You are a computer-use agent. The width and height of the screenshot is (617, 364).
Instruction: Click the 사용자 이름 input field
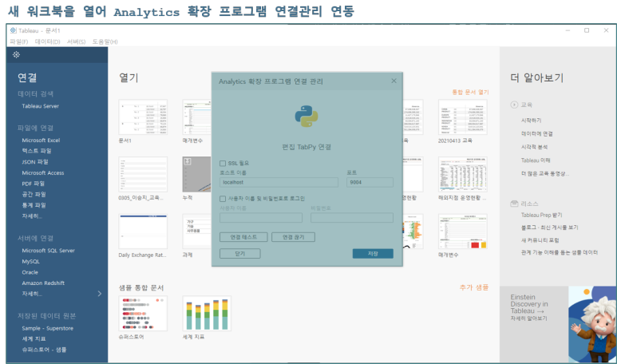[261, 218]
